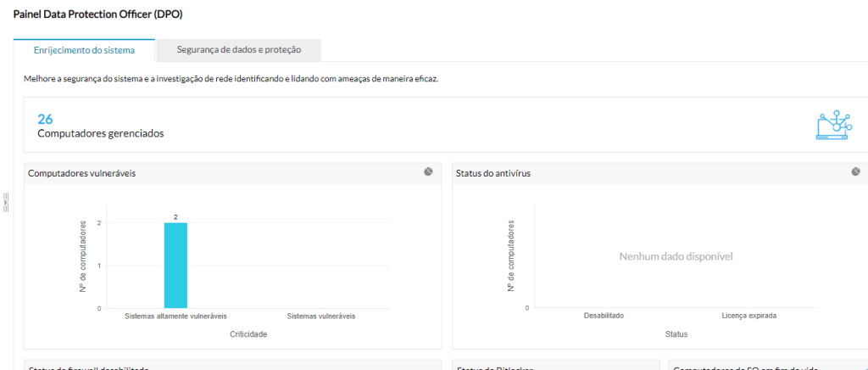The image size is (868, 370).
Task: Switch to Enrijecimento do sistema tab
Action: pyautogui.click(x=84, y=50)
